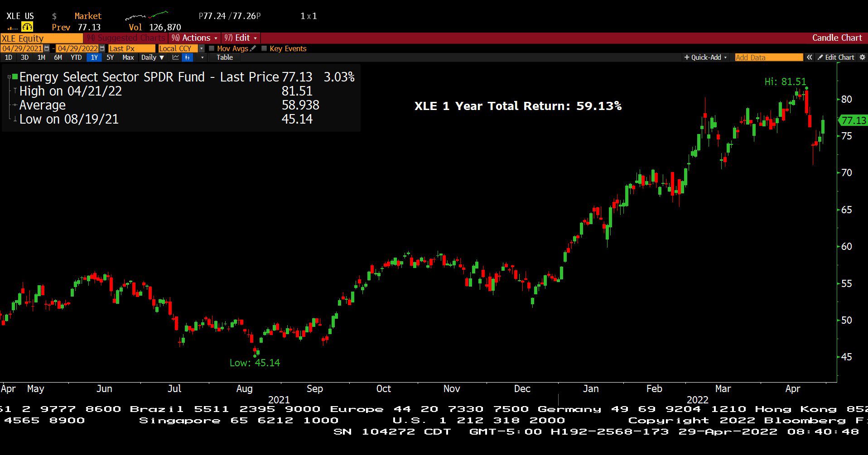This screenshot has width=868, height=455.
Task: Switch to line chart style icon
Action: [176, 57]
